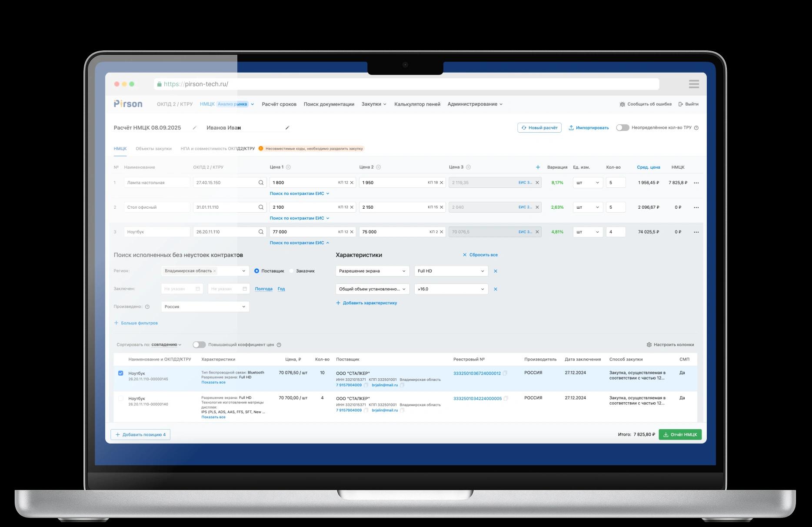
Task: Copy registry number 3332501036724000012
Action: 505,373
